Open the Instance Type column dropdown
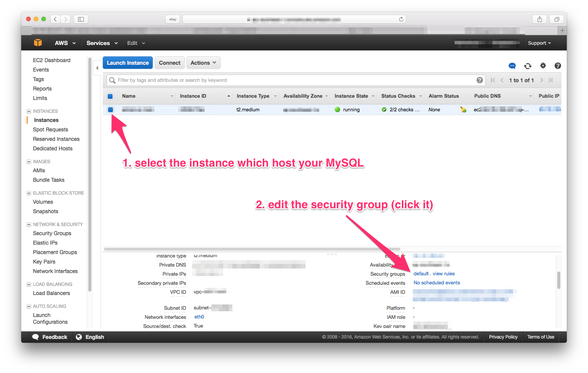This screenshot has height=373, width=588. [276, 96]
